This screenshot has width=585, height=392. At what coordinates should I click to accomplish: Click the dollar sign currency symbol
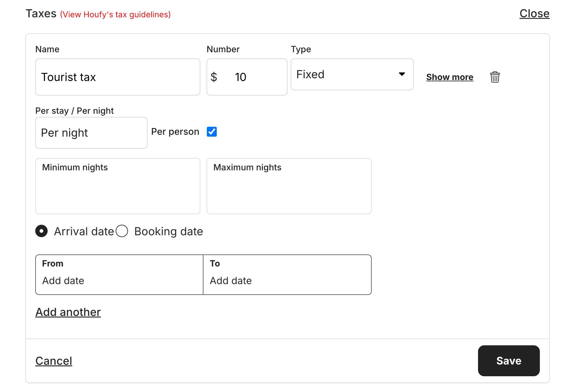pyautogui.click(x=215, y=77)
